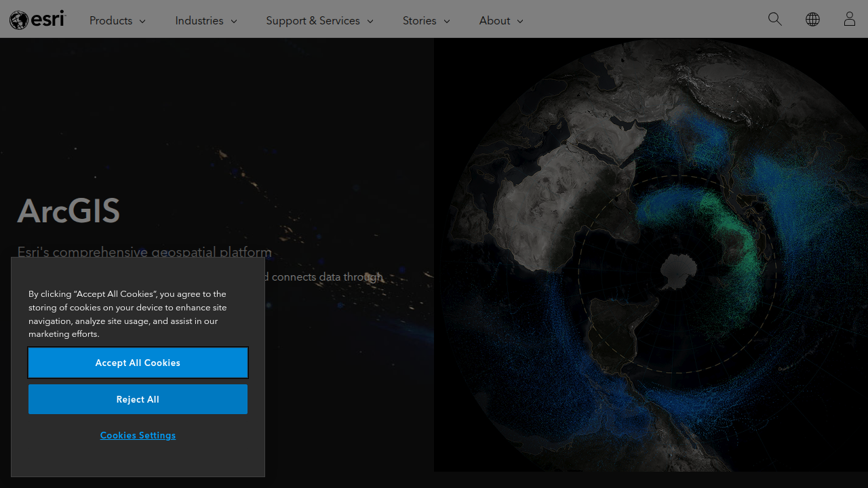Click the ArcGIS heading text

pyautogui.click(x=68, y=211)
